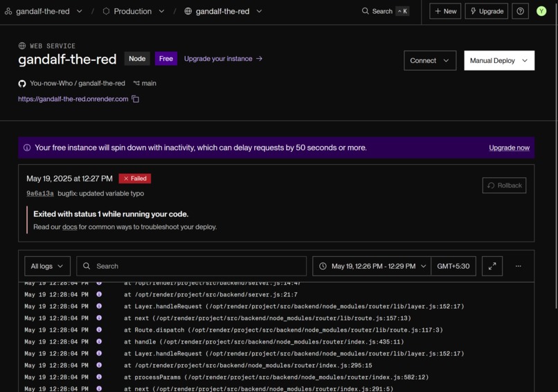Viewport: 558px width, 392px height.
Task: Click the GitHub icon beside repo name
Action: (x=22, y=83)
